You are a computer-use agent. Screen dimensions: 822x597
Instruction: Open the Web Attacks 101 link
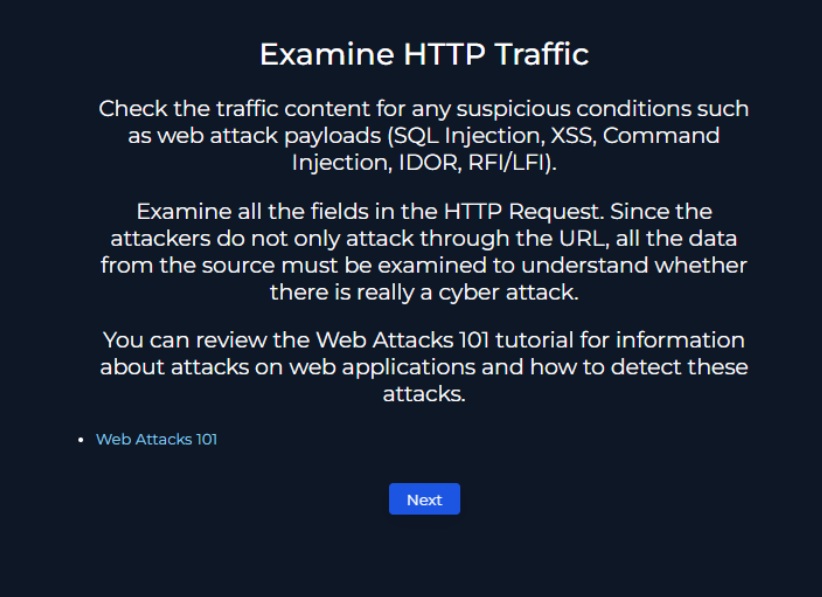point(156,439)
